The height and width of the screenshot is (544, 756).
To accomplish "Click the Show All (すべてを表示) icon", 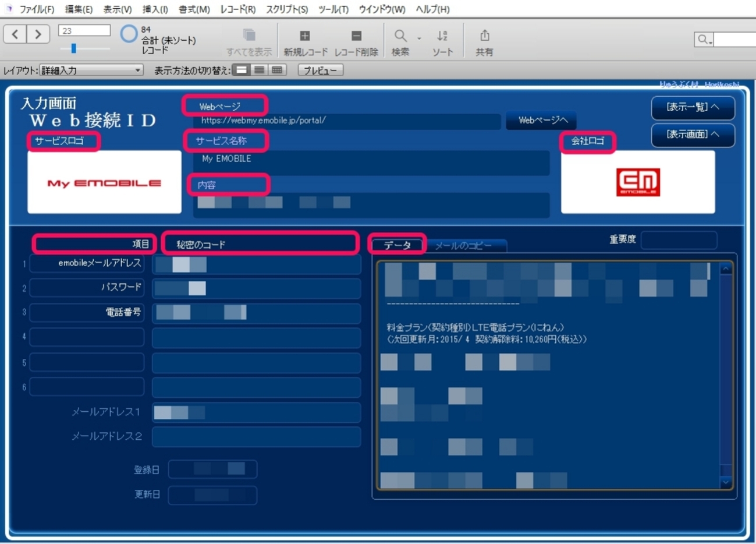I will click(x=249, y=35).
